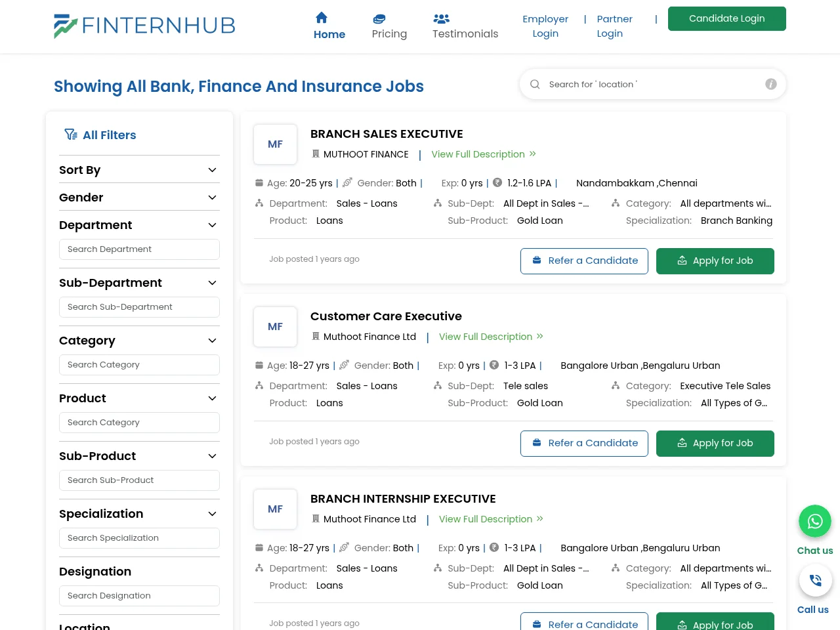Go to the Home tab
840x630 pixels.
[x=329, y=26]
